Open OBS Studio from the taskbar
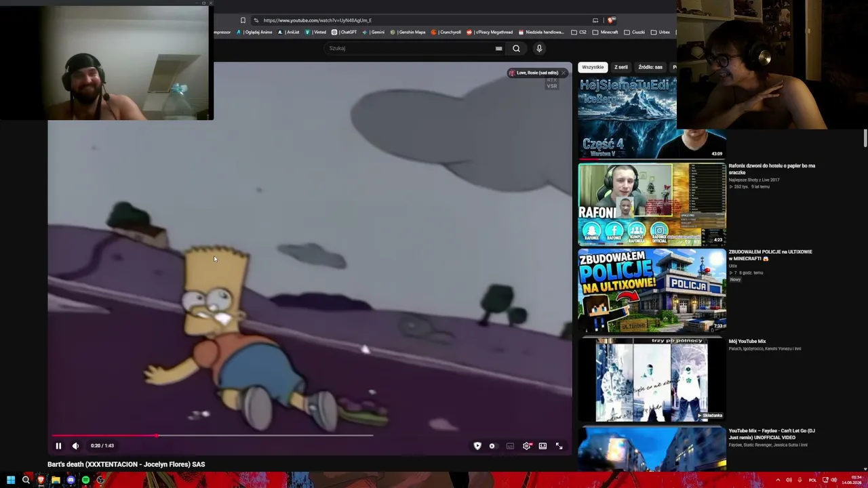 (100, 481)
